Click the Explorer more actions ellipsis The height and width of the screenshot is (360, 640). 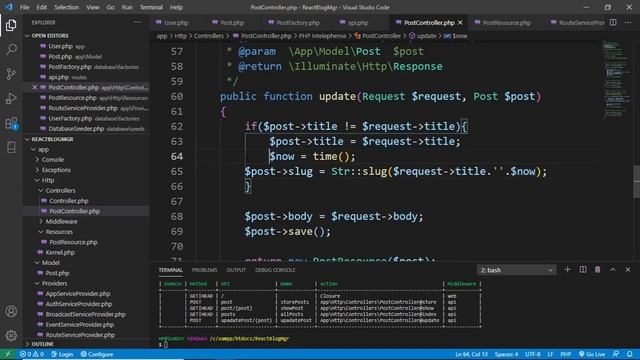137,22
